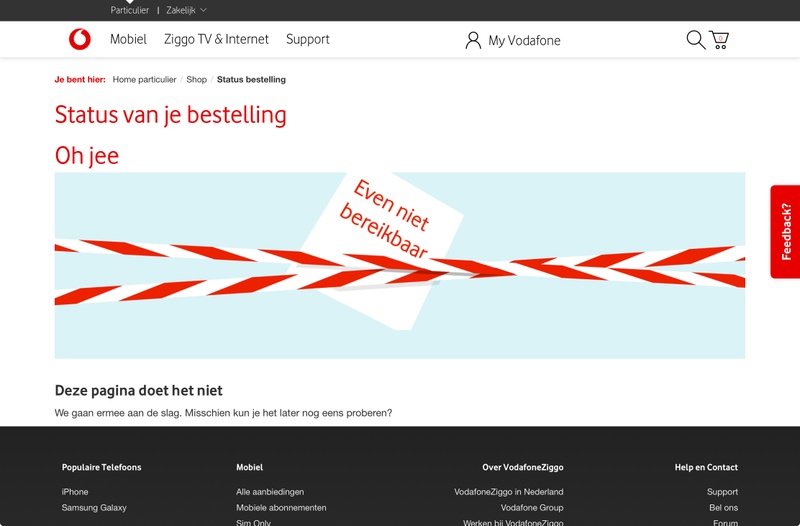Click the Status bestelling breadcrumb

251,80
